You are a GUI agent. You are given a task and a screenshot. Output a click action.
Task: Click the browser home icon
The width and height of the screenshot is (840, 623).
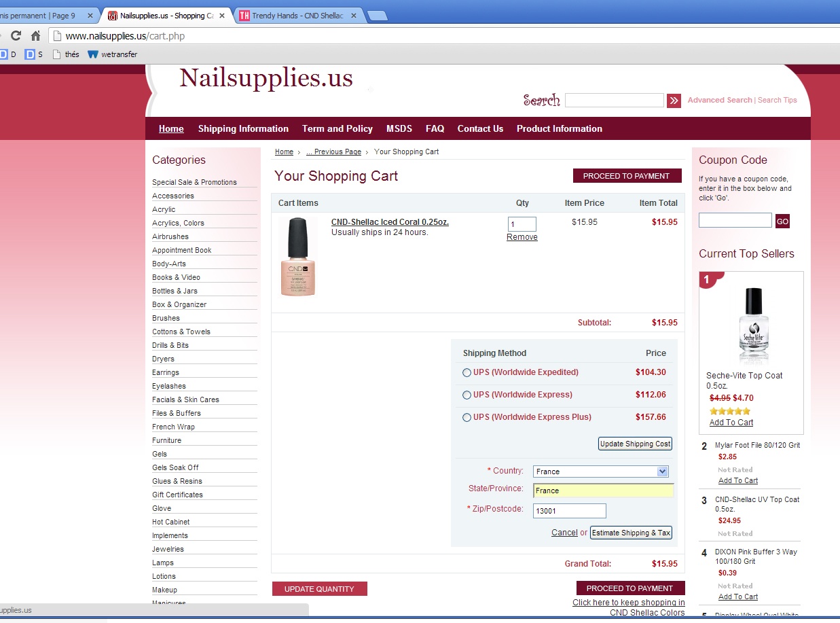coord(36,36)
